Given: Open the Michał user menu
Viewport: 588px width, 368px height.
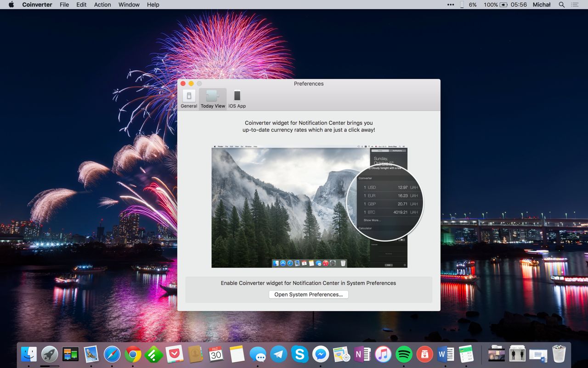Looking at the screenshot, I should coord(542,5).
